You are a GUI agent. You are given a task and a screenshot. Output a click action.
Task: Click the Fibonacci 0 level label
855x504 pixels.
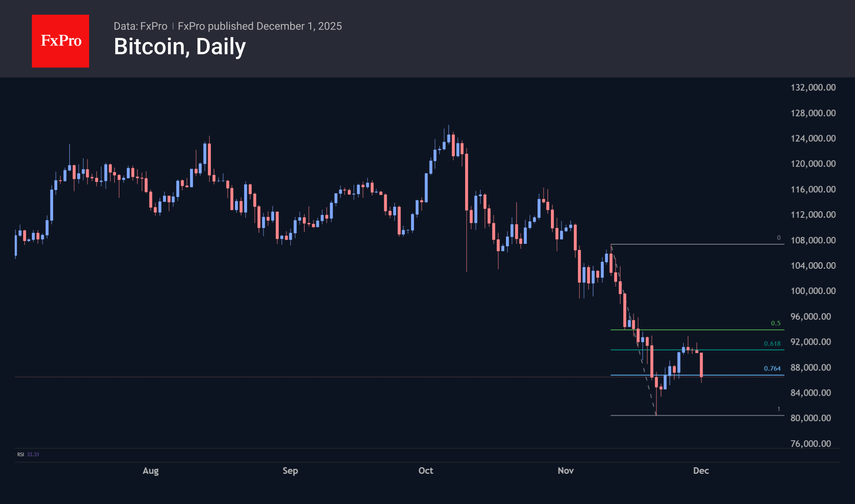pos(779,238)
